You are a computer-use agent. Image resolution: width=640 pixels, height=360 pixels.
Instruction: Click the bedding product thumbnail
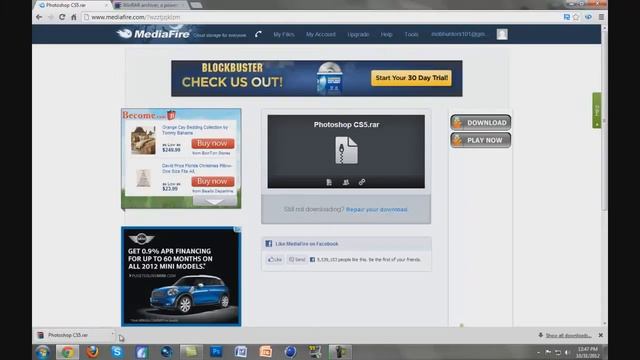[143, 140]
